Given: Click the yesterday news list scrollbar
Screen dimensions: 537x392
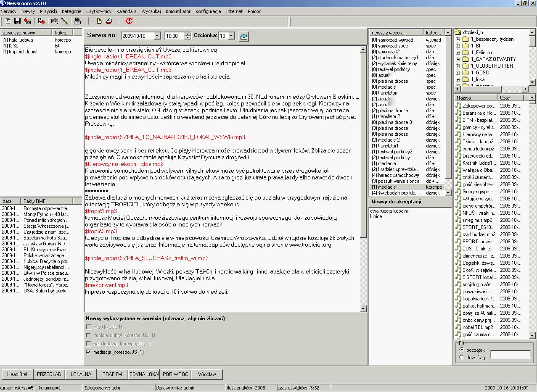Looking at the screenshot, I should [448, 113].
